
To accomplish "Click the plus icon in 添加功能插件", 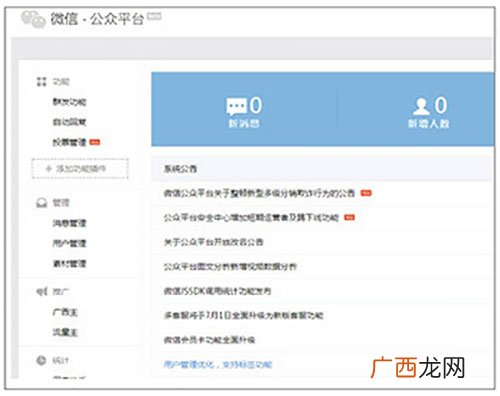I will [49, 169].
